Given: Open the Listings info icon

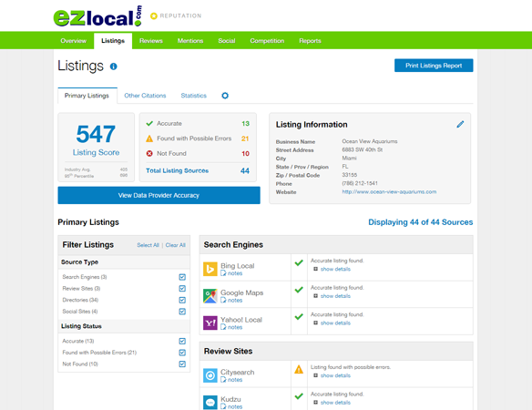Looking at the screenshot, I should (113, 67).
